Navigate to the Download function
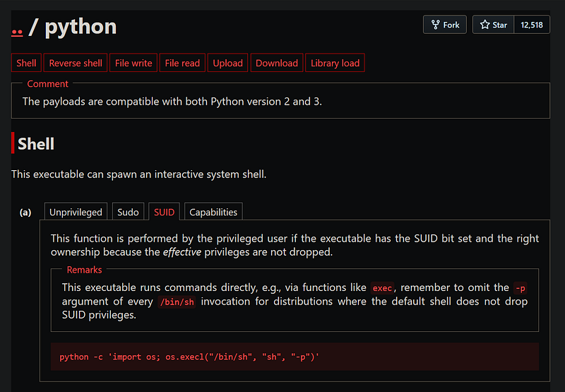The image size is (565, 392). tap(277, 63)
